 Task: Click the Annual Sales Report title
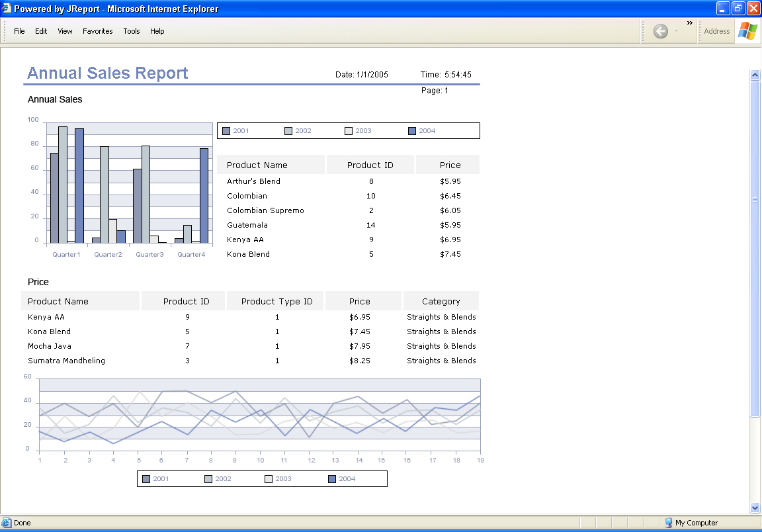(x=108, y=73)
